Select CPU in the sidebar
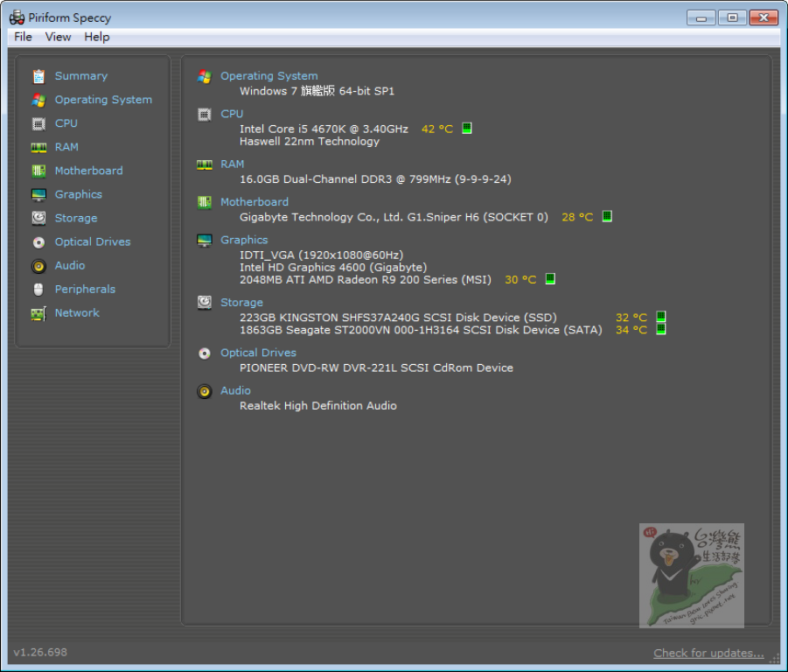 coord(66,123)
